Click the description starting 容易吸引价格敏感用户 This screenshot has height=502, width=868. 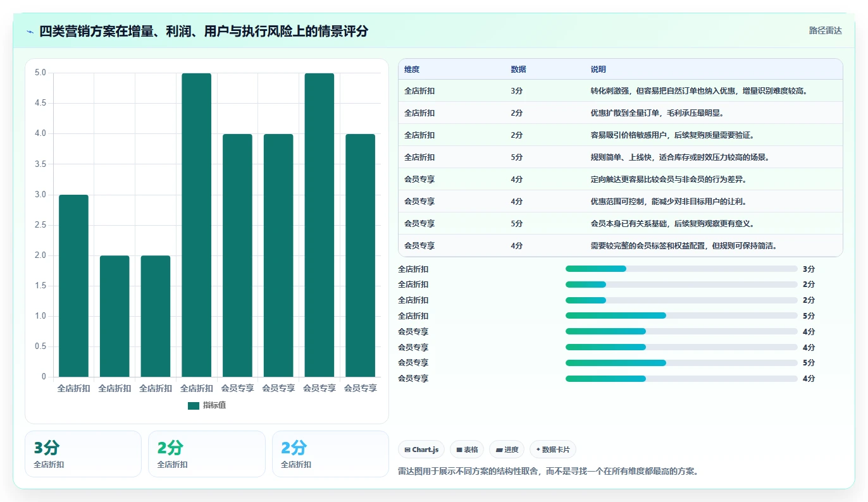[x=672, y=135]
